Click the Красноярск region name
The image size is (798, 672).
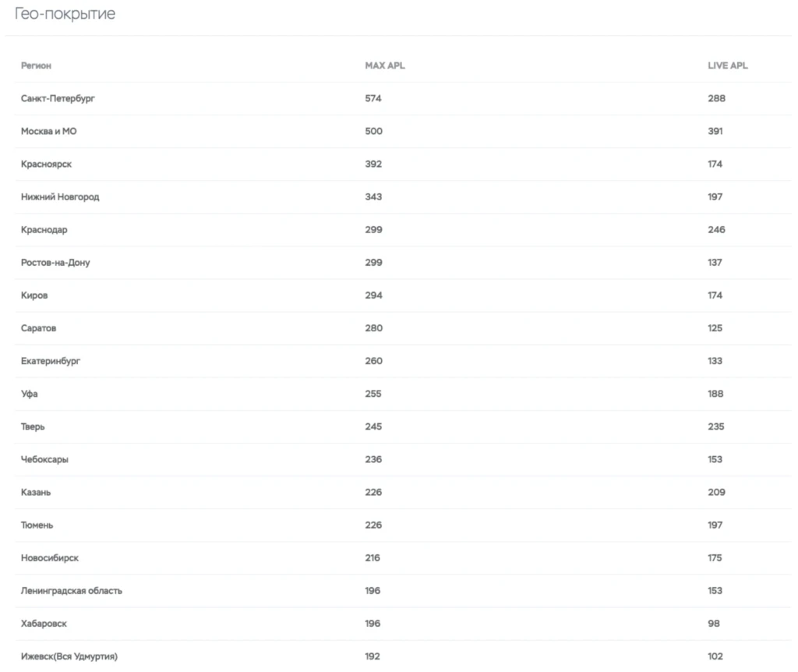(46, 164)
